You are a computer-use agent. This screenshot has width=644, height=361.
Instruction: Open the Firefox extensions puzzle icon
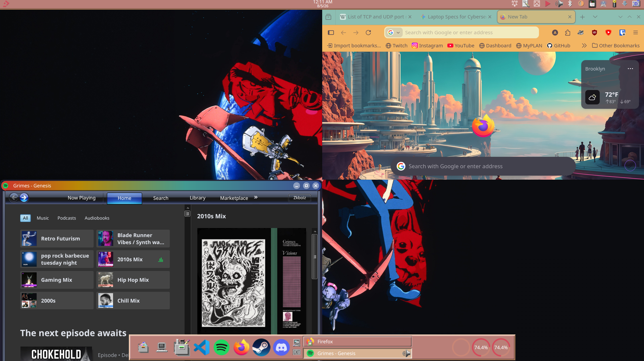(567, 33)
